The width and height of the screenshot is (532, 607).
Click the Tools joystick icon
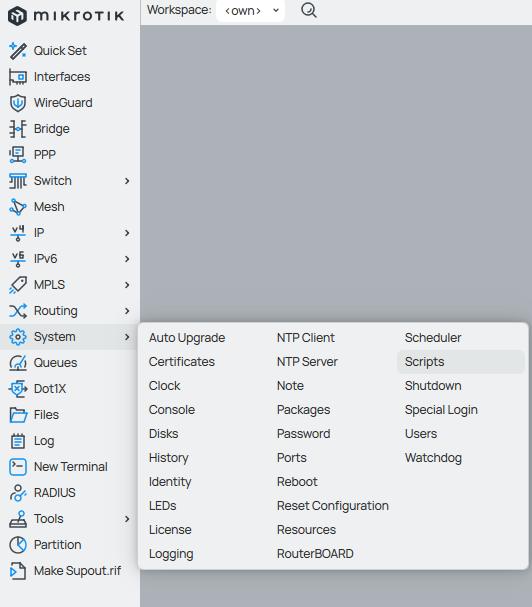click(x=18, y=519)
